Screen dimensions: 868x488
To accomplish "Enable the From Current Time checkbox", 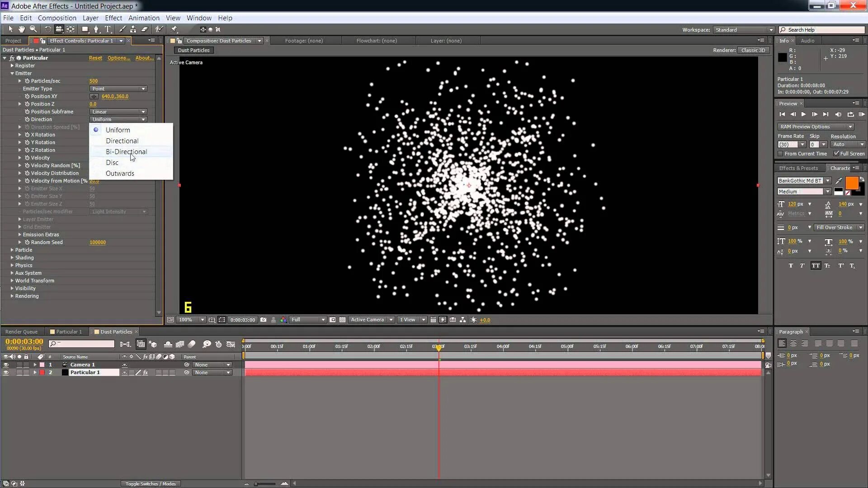I will point(780,154).
